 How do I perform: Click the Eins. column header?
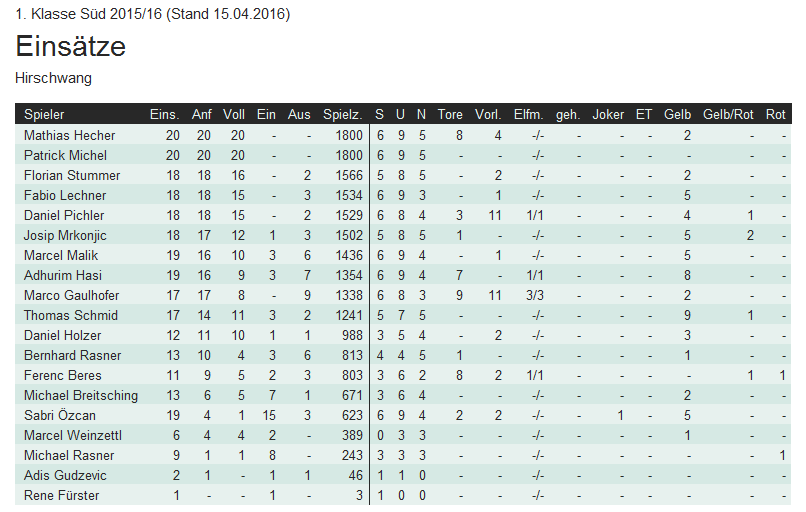[x=164, y=114]
